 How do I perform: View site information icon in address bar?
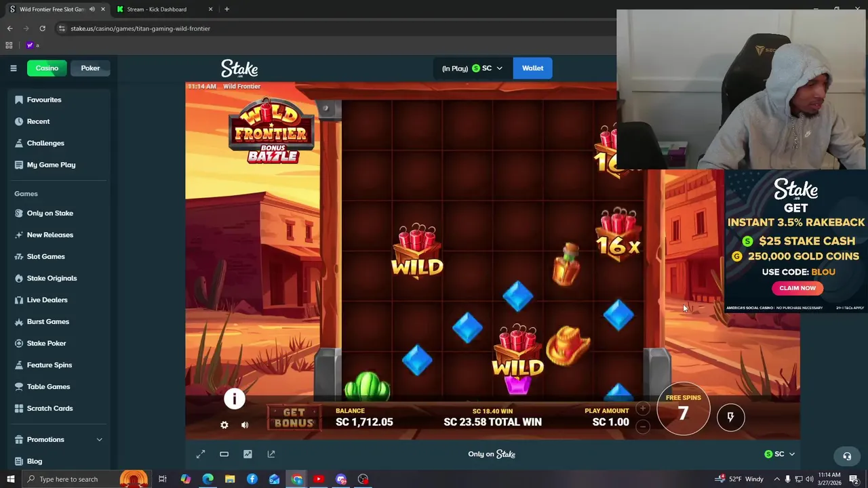click(62, 28)
